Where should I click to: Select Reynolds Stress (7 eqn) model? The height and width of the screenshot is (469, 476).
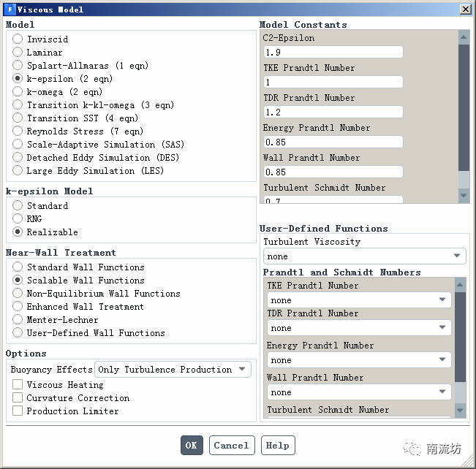coord(18,131)
